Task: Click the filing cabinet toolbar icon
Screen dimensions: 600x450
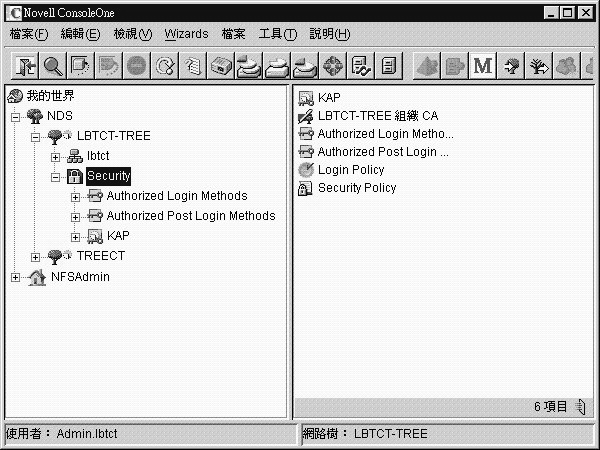Action: coord(389,66)
